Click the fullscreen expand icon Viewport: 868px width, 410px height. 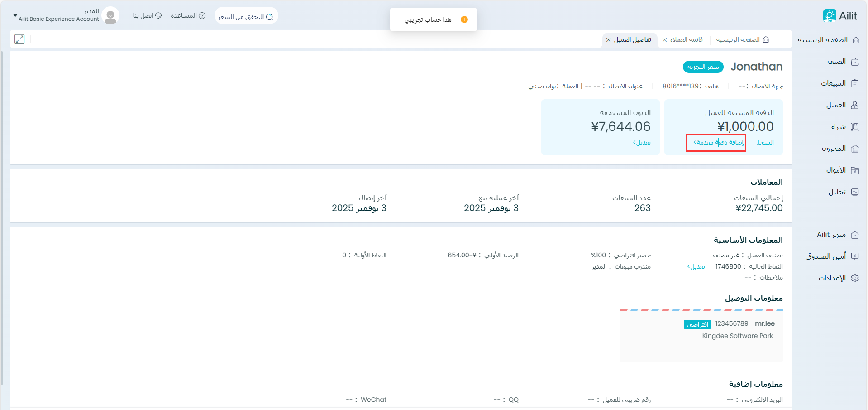coord(19,39)
